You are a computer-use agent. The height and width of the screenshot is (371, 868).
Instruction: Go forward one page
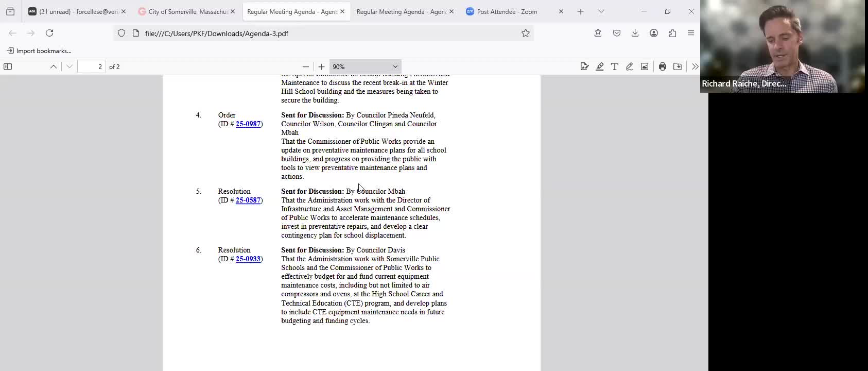[31, 33]
